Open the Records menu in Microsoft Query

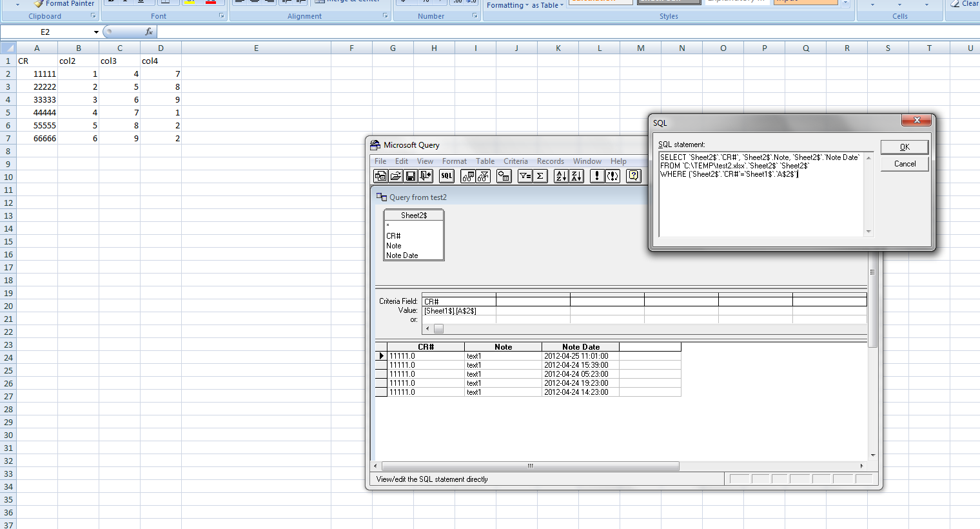[x=551, y=161]
